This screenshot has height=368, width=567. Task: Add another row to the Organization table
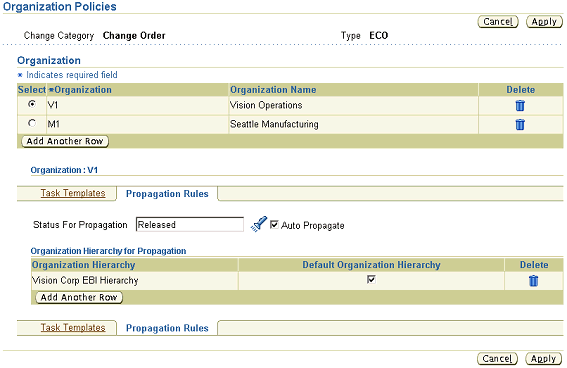(65, 141)
